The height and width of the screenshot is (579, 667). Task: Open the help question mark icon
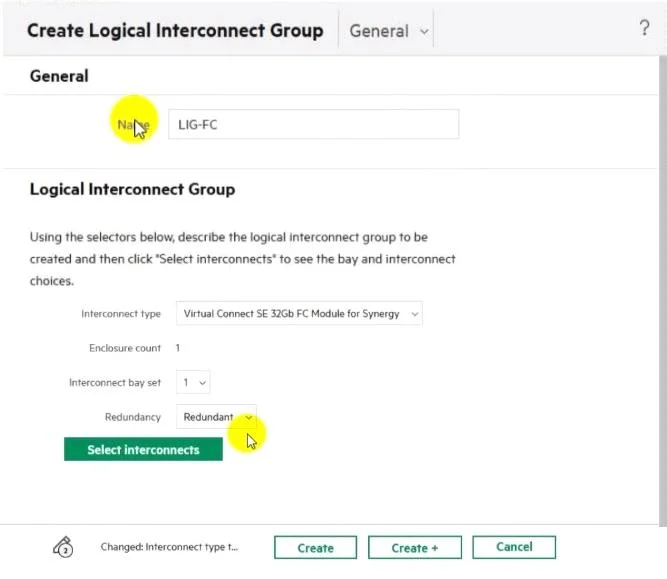coord(644,29)
